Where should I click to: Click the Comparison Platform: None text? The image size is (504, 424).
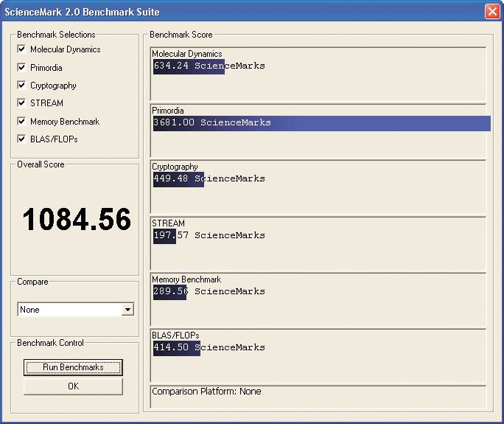pyautogui.click(x=206, y=392)
